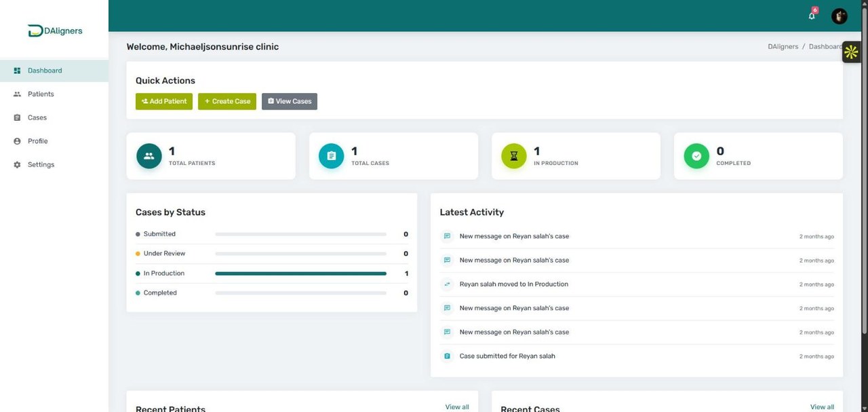
Task: Click the In Production status progress bar
Action: 300,274
